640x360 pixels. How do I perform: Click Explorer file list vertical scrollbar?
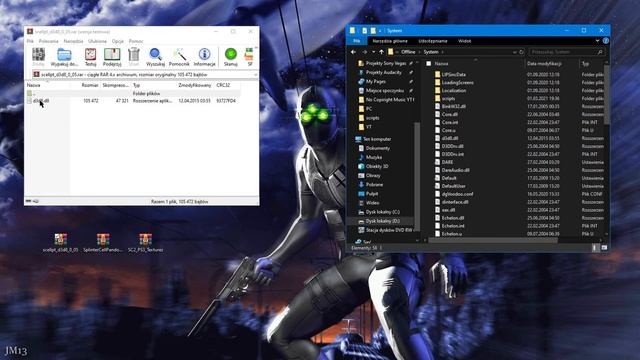point(607,96)
